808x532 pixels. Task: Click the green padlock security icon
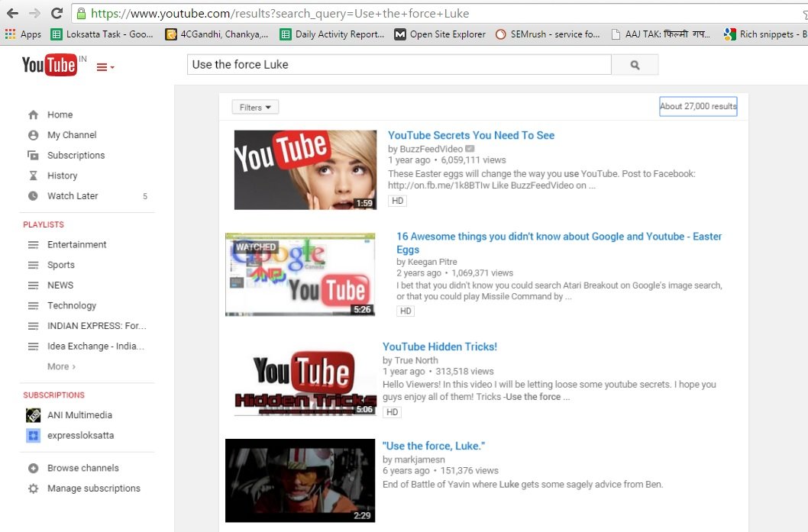click(x=81, y=14)
